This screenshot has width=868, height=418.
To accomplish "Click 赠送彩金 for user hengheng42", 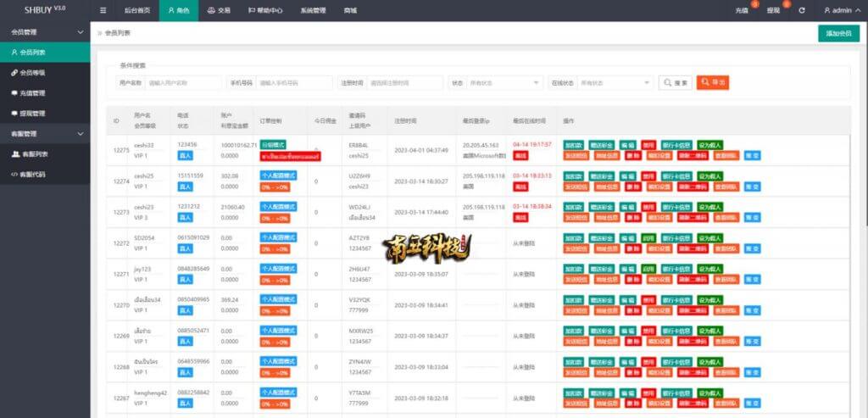I will pos(602,393).
